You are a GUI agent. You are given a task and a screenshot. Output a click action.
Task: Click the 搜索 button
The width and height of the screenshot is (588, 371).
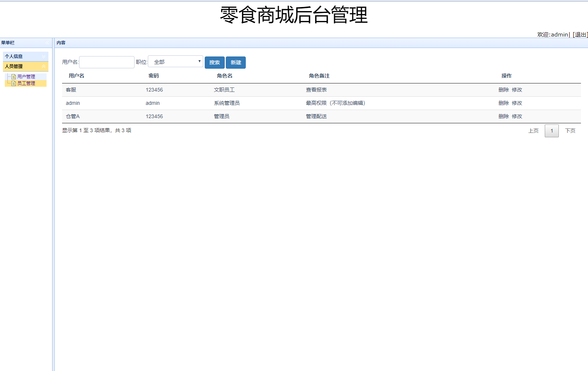coord(215,62)
